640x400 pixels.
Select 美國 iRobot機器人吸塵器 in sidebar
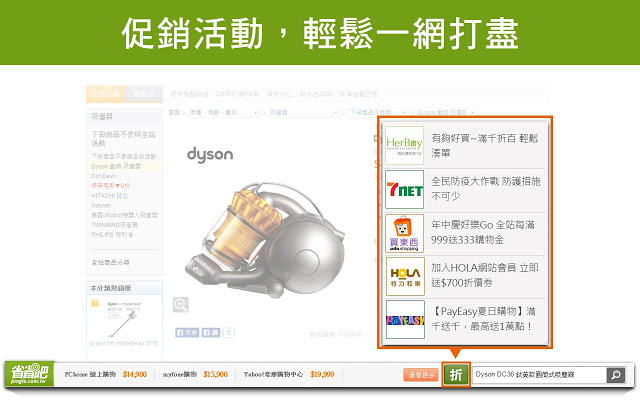pos(124,215)
